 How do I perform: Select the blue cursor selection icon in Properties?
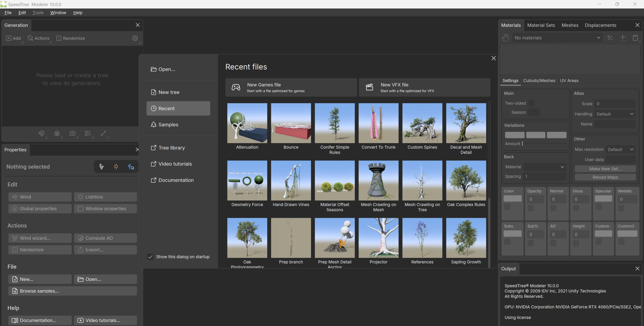point(131,167)
